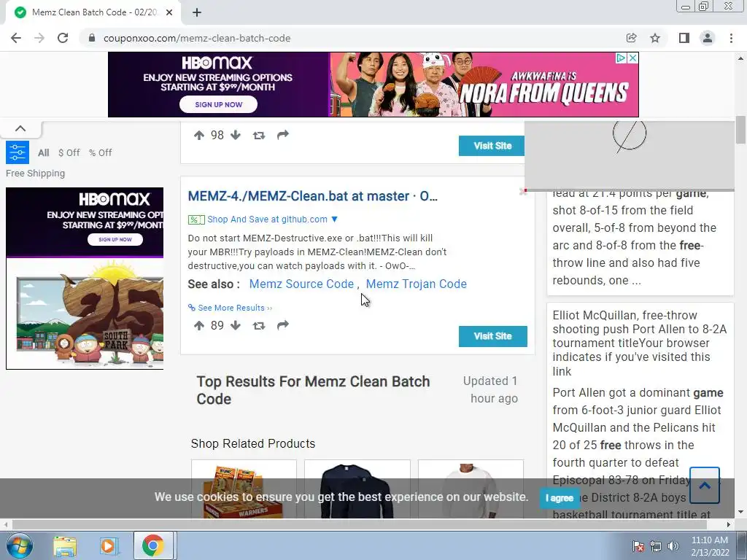Open Memz Trojan Code link
Viewport: 747px width, 560px height.
(x=417, y=284)
